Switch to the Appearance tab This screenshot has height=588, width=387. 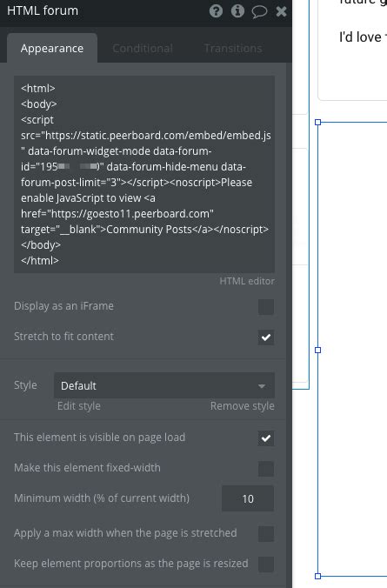point(52,49)
